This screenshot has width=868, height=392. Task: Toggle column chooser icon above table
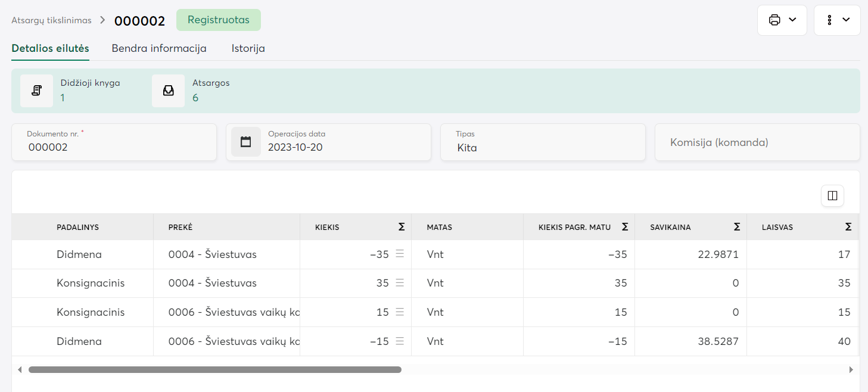pos(832,195)
